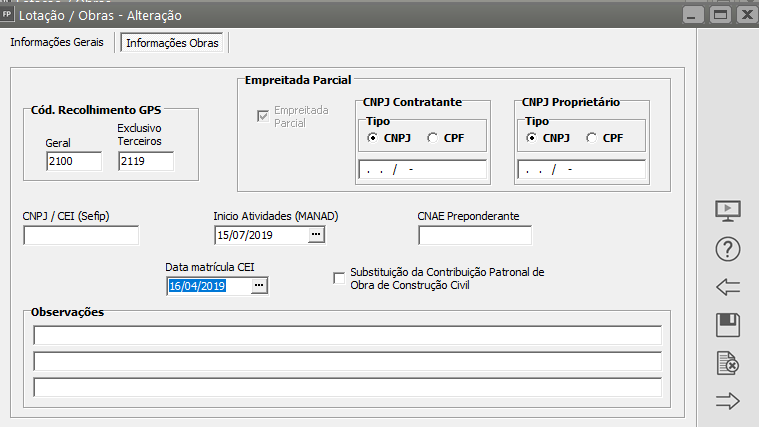Select the Informações Obras tab
The width and height of the screenshot is (759, 427).
(175, 42)
